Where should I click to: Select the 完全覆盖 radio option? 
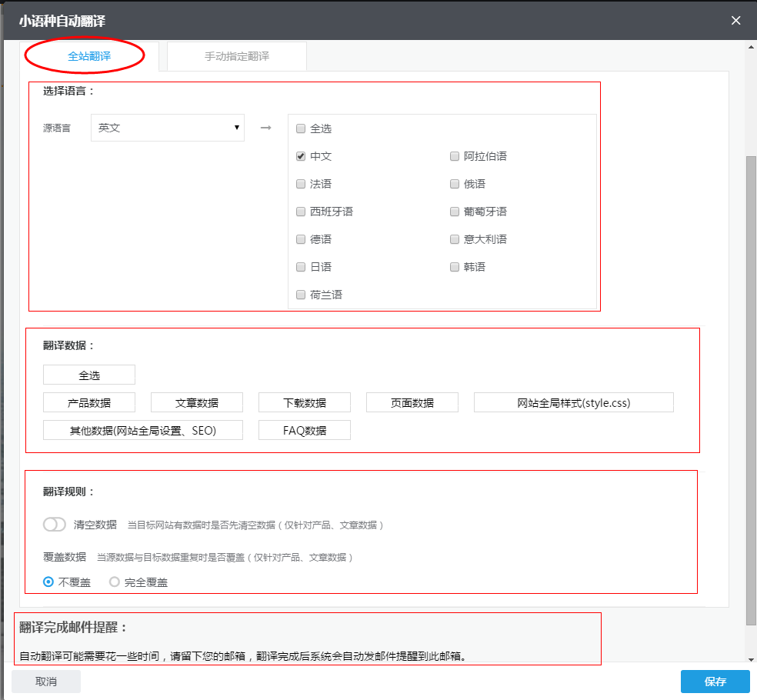pyautogui.click(x=115, y=582)
